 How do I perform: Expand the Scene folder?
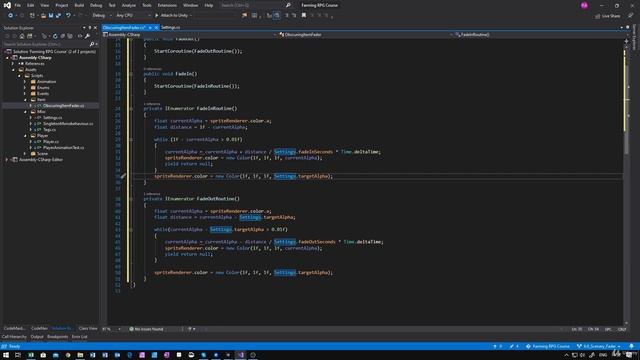[25, 153]
